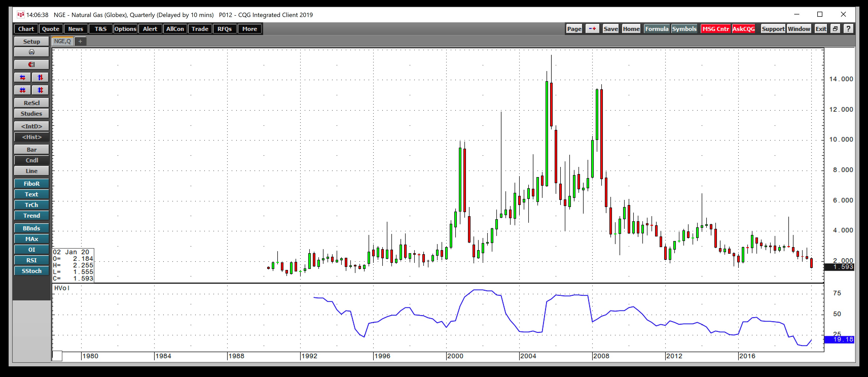Image resolution: width=868 pixels, height=377 pixels.
Task: Select Line chart type
Action: (31, 171)
